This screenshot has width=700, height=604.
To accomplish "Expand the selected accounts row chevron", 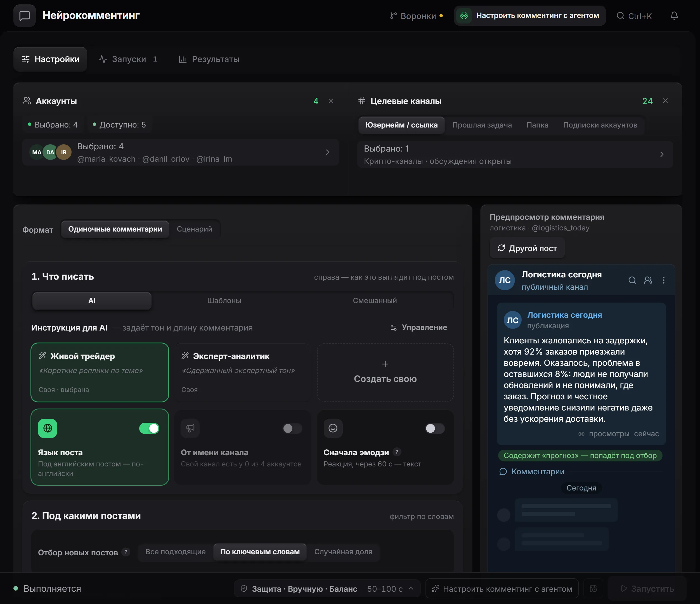I will tap(327, 152).
